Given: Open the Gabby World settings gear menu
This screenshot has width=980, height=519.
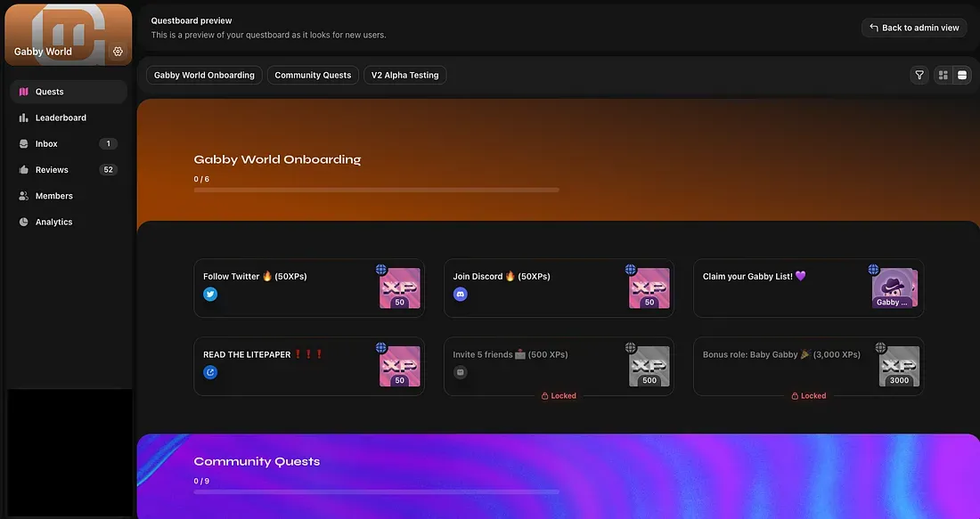Looking at the screenshot, I should [118, 51].
